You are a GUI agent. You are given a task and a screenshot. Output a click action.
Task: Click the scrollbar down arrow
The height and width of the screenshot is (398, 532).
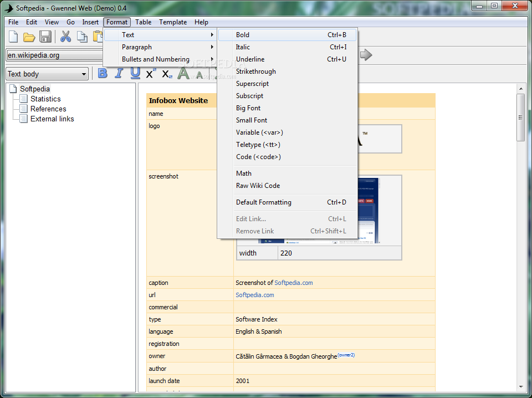[521, 387]
